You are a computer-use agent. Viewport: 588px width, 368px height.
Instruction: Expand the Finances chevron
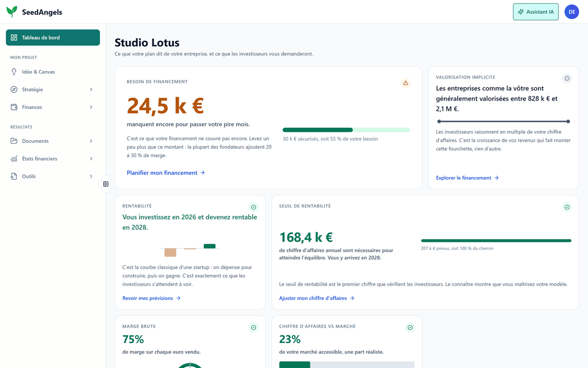(x=91, y=107)
